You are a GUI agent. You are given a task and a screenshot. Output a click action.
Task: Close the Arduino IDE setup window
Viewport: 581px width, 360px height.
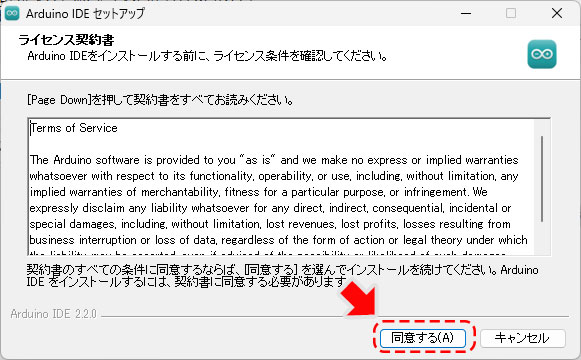point(557,13)
